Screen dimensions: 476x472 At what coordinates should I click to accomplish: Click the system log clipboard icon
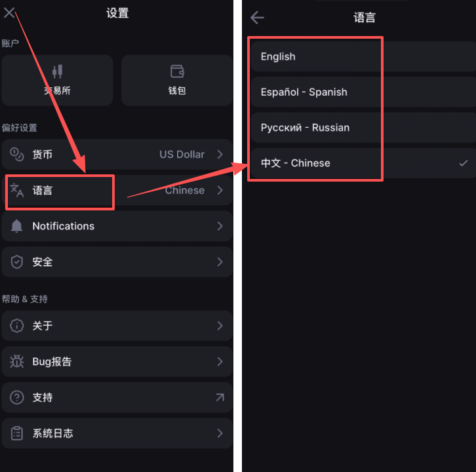pos(16,433)
